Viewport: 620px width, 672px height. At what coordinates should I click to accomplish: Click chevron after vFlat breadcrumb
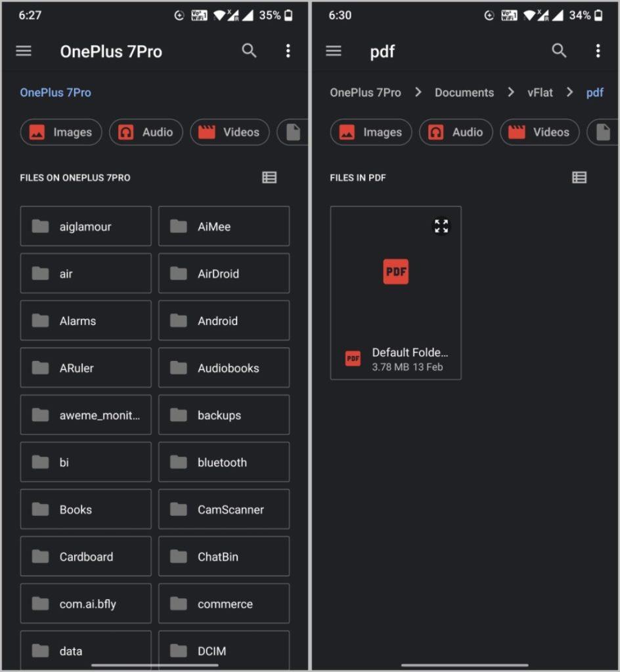point(569,92)
